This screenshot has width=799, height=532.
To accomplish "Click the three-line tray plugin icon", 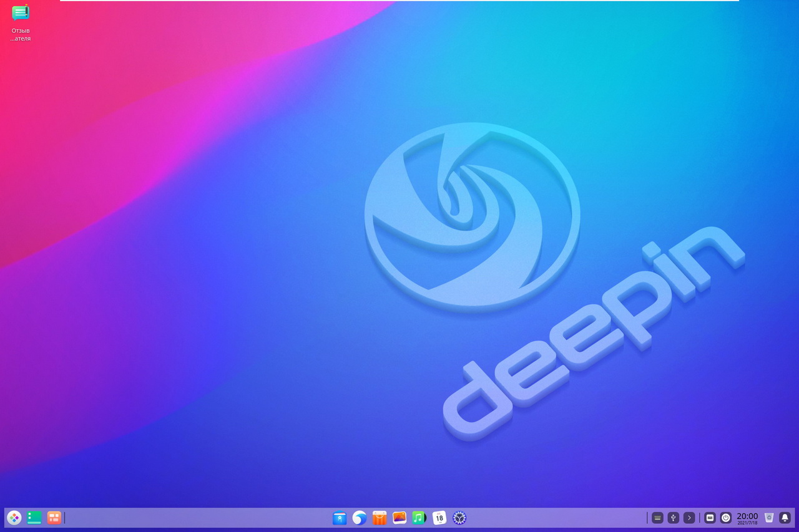I will tap(657, 518).
